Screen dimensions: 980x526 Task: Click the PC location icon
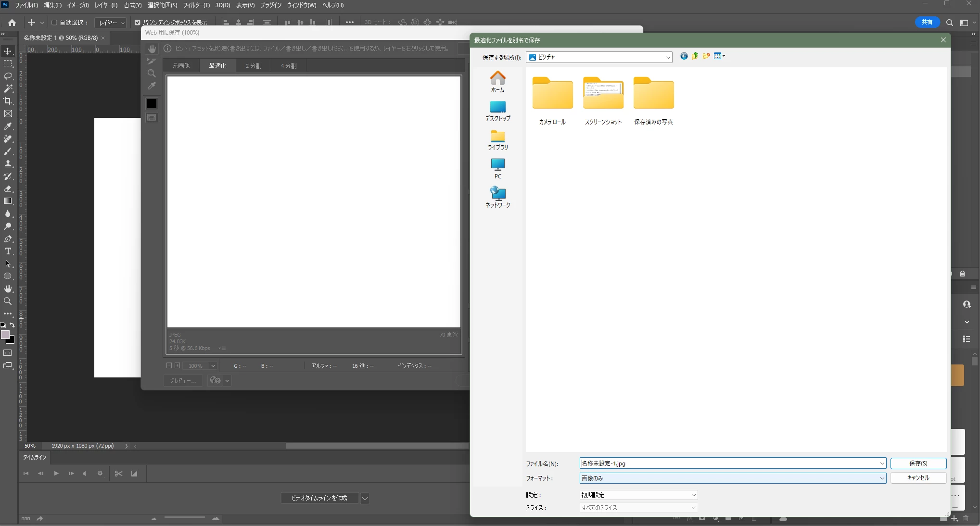point(497,168)
